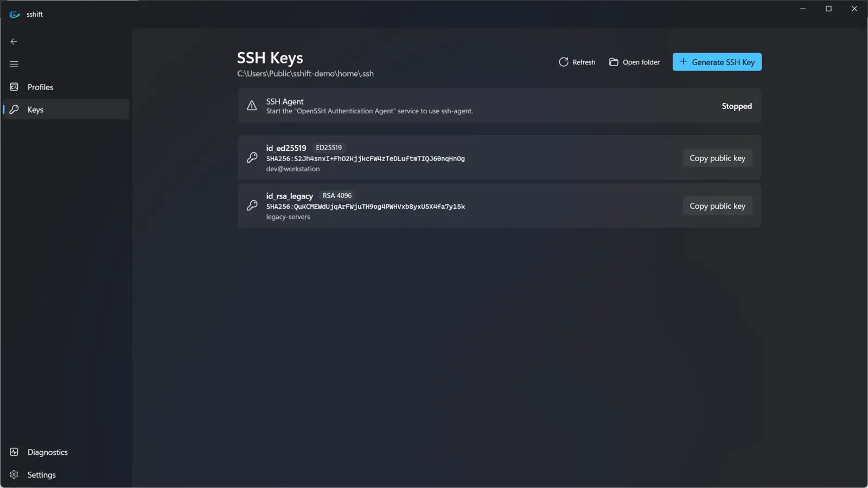Click the SSH Keys page heading
This screenshot has width=868, height=488.
[270, 57]
